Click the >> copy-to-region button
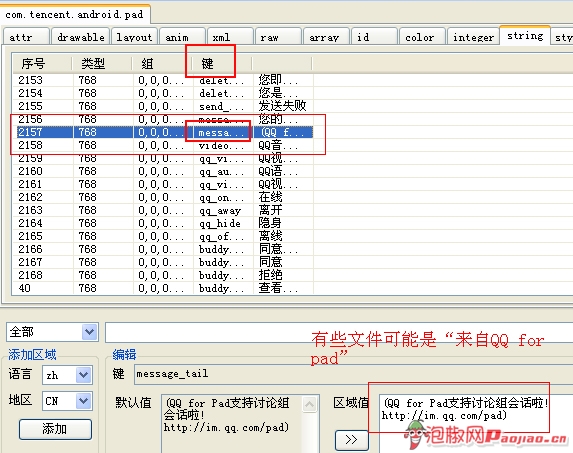Viewport: 573px width, 453px height. tap(352, 439)
